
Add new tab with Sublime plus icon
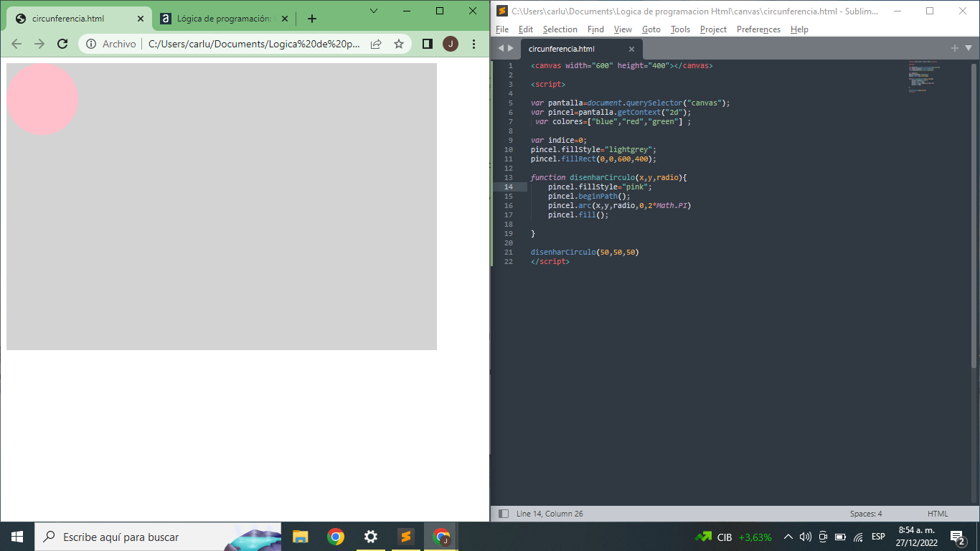(x=955, y=48)
